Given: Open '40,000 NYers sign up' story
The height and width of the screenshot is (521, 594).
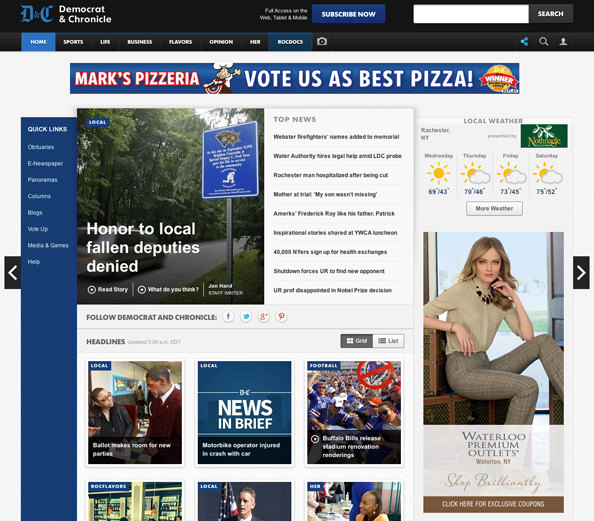Looking at the screenshot, I should tap(330, 252).
